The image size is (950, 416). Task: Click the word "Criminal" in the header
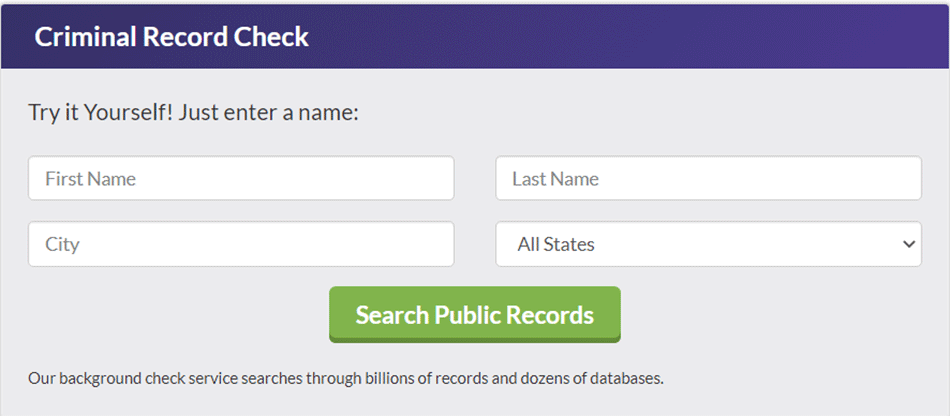click(x=84, y=37)
